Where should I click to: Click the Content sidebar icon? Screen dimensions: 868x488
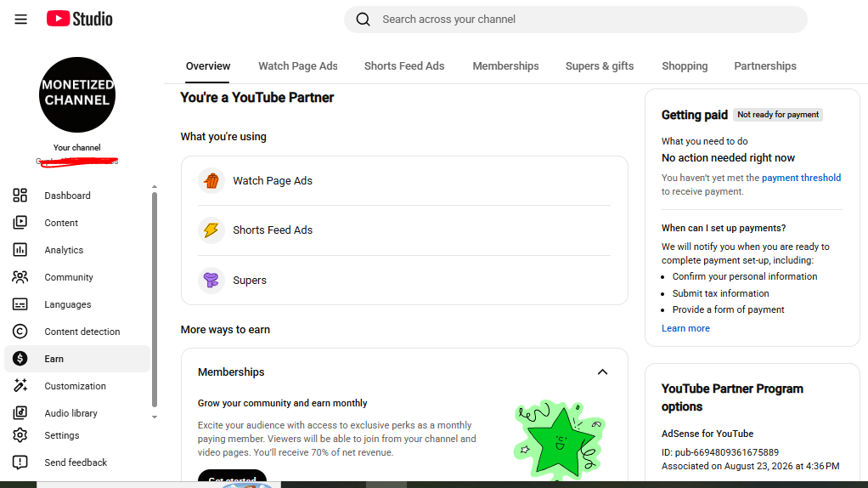point(20,223)
